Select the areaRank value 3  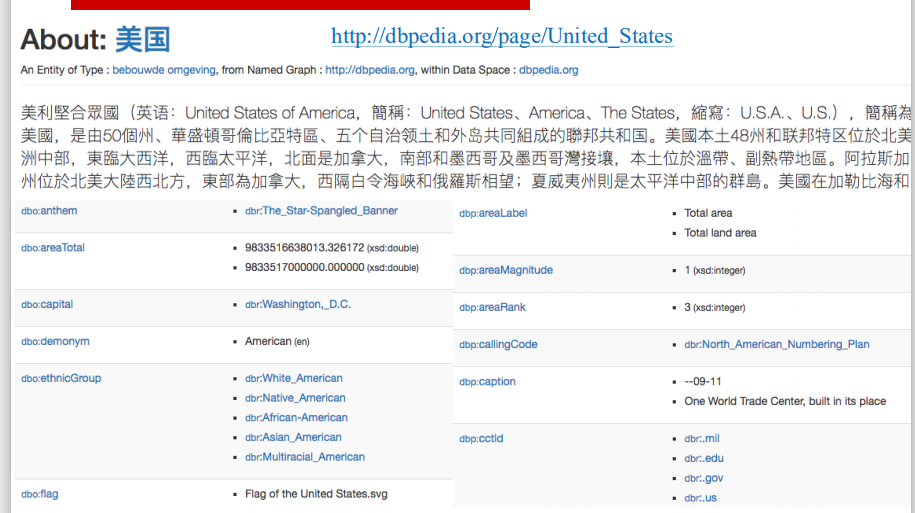click(687, 307)
